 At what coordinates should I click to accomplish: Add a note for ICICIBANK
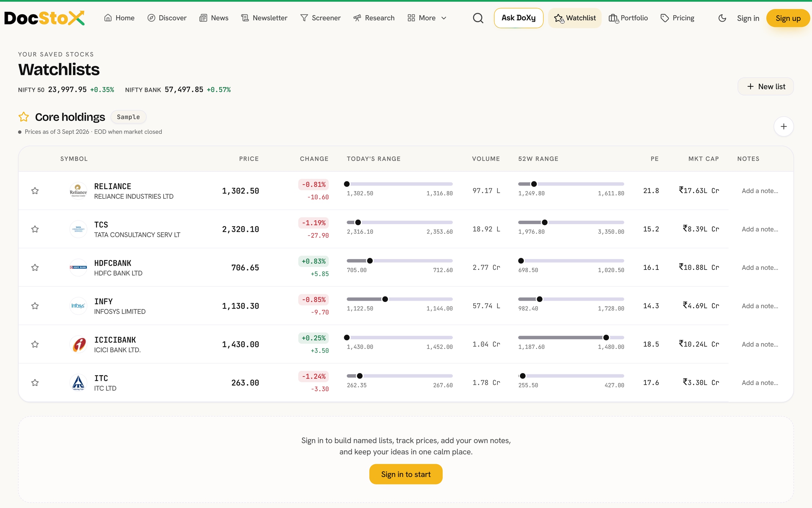[760, 344]
